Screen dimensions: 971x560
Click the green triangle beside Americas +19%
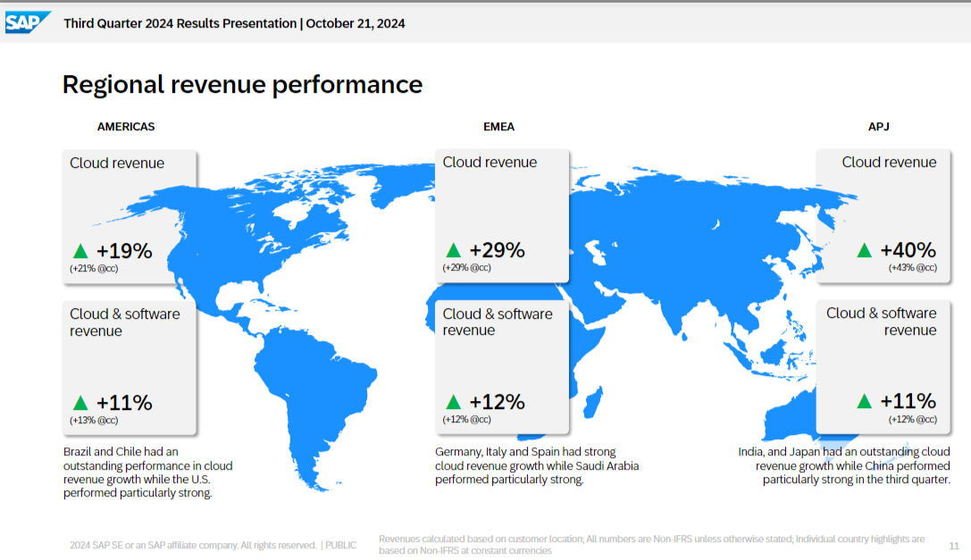pyautogui.click(x=80, y=251)
